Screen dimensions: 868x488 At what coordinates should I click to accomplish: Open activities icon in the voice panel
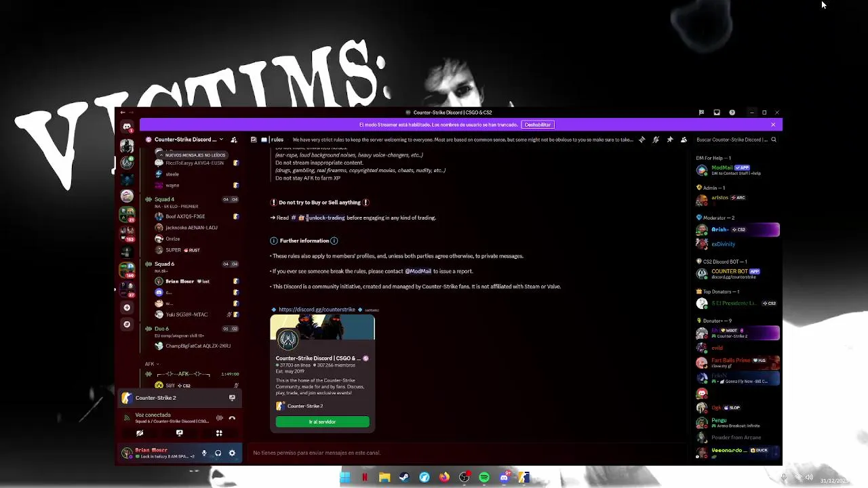219,433
